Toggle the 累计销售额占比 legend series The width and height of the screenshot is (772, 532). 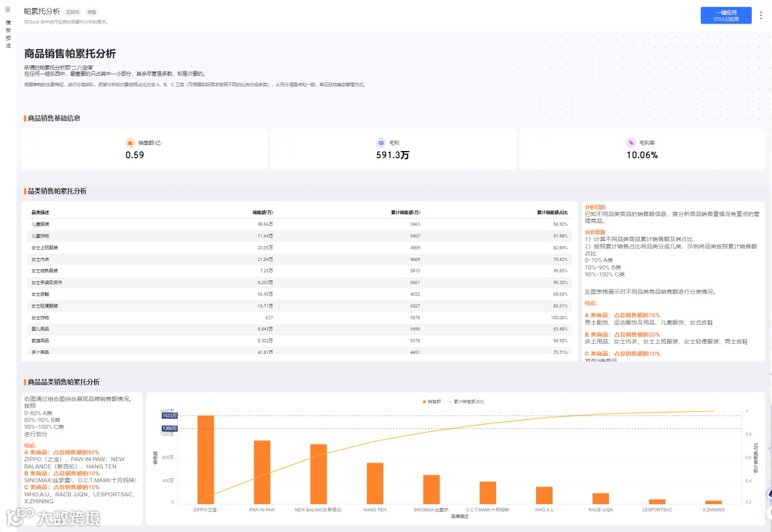(x=466, y=401)
